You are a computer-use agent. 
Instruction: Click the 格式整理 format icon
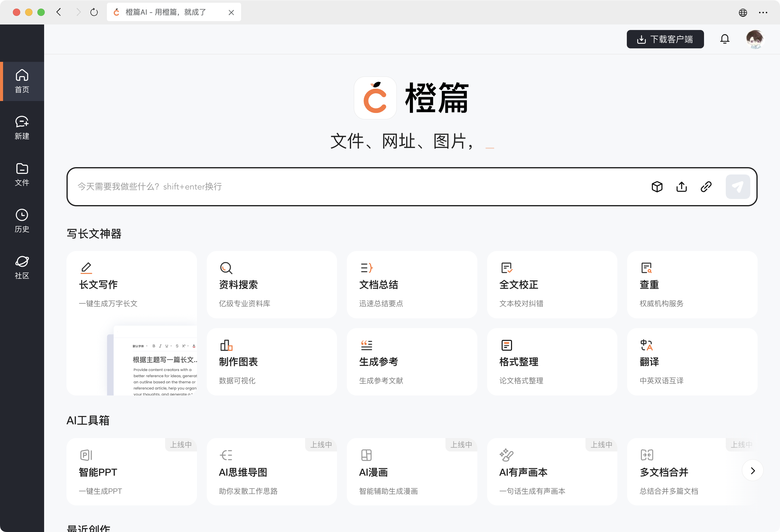506,345
